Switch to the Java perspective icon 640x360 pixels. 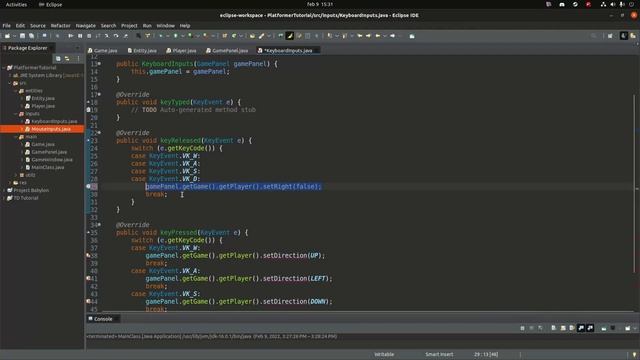pos(624,36)
